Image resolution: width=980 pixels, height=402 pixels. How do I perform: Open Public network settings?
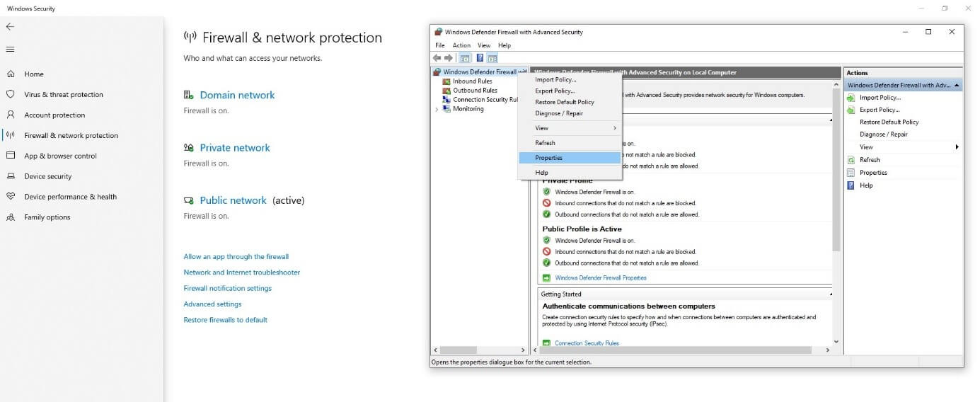233,200
